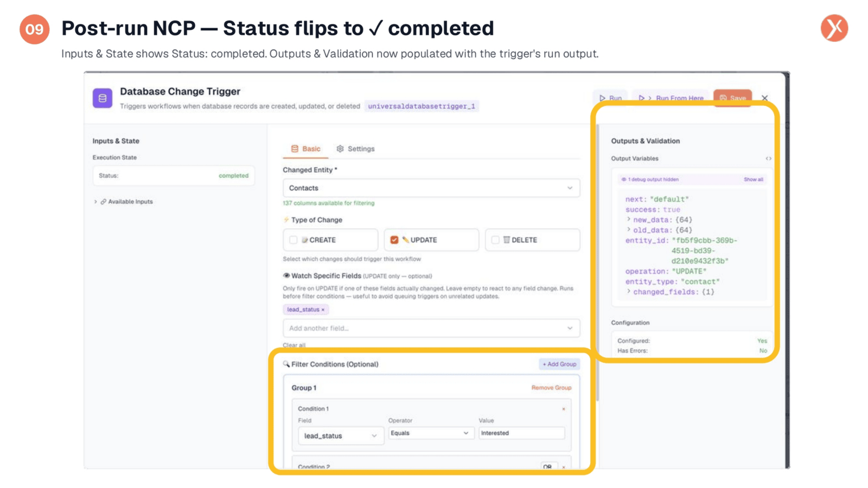The height and width of the screenshot is (488, 868).
Task: Click the next: "default" output line
Action: click(x=656, y=199)
